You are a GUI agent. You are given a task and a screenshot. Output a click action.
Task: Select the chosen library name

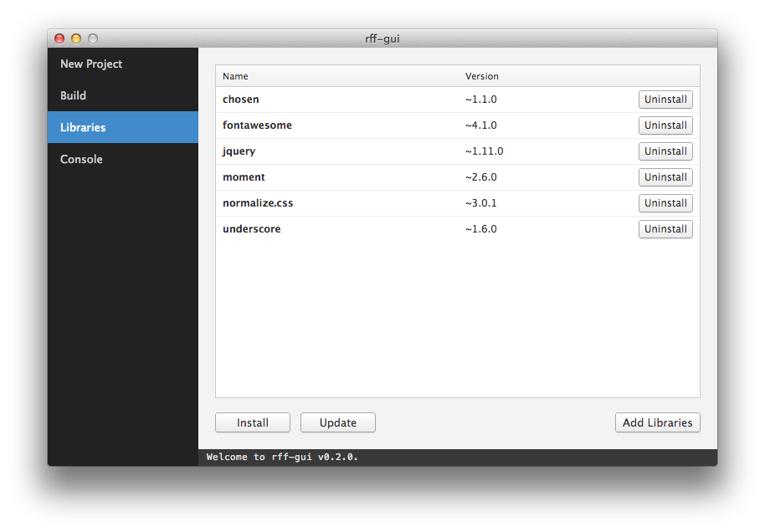pyautogui.click(x=240, y=100)
